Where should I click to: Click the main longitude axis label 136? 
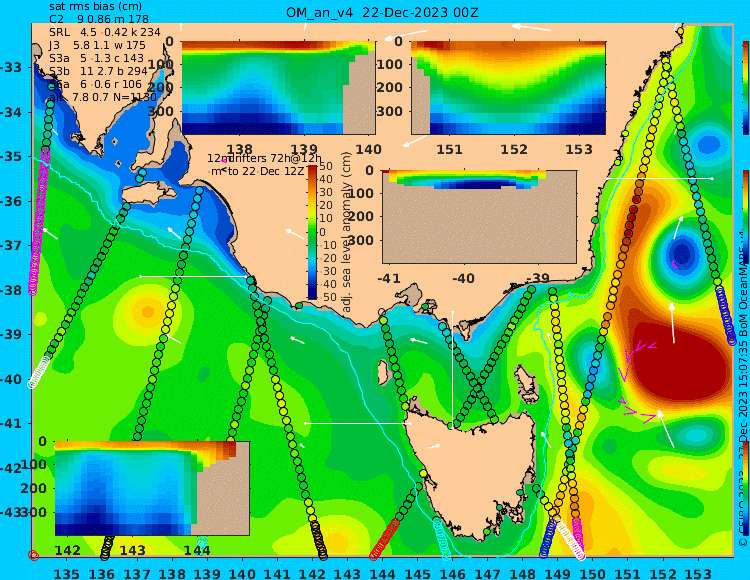click(x=101, y=574)
